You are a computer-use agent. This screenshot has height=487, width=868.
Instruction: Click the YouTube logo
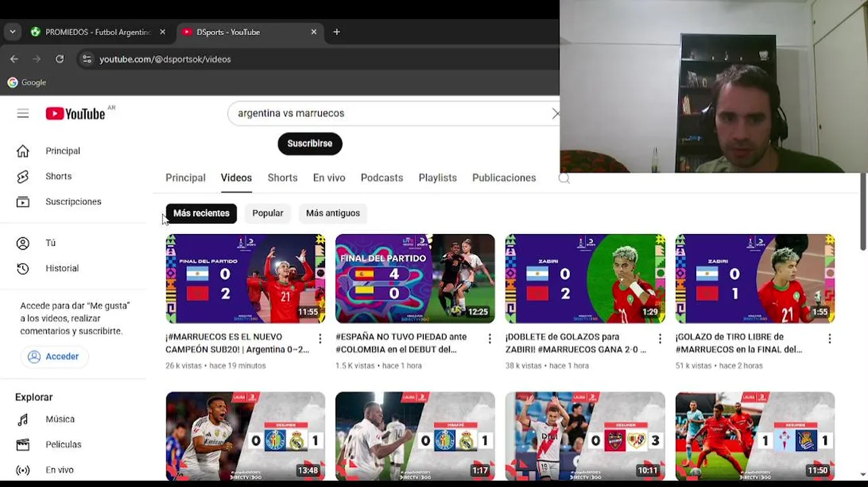point(75,114)
